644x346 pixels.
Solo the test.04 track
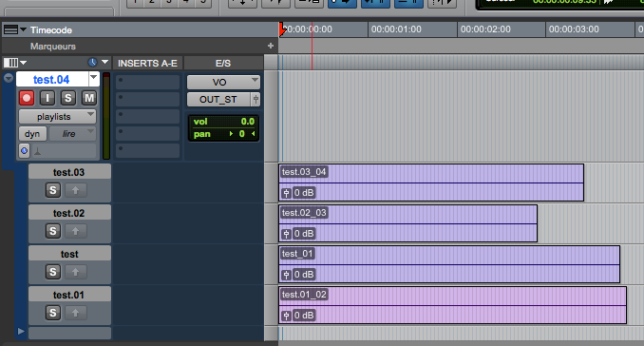point(68,98)
